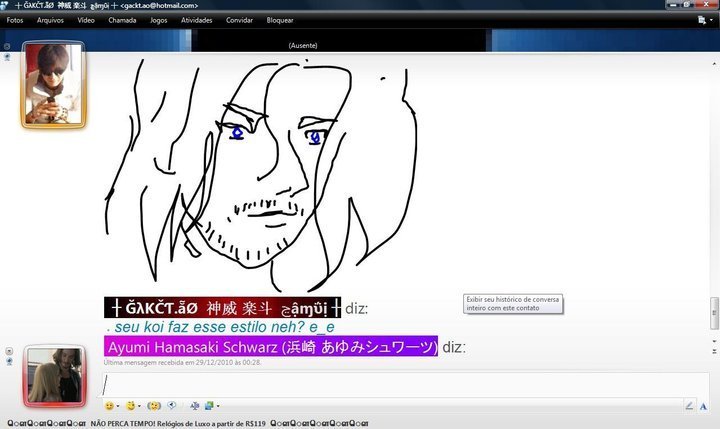The height and width of the screenshot is (429, 720).
Task: Click the advertisement link about Relógios de Luxo
Action: click(173, 423)
